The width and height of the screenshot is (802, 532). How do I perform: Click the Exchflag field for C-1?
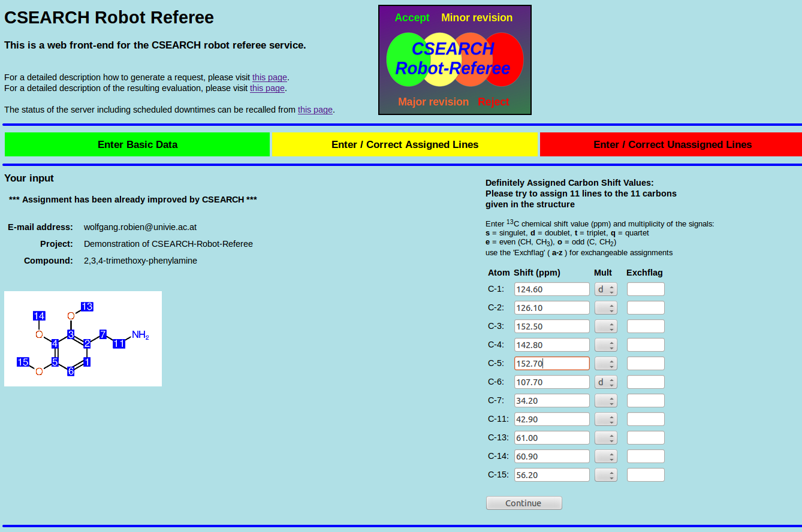646,289
